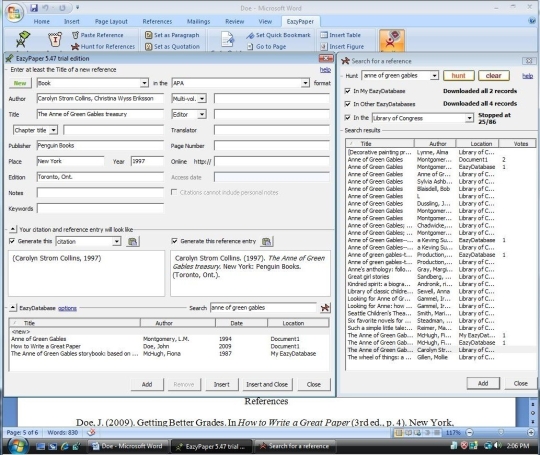This screenshot has height=455, width=540.
Task: Select How to Write a Great Paper row
Action: 169,346
